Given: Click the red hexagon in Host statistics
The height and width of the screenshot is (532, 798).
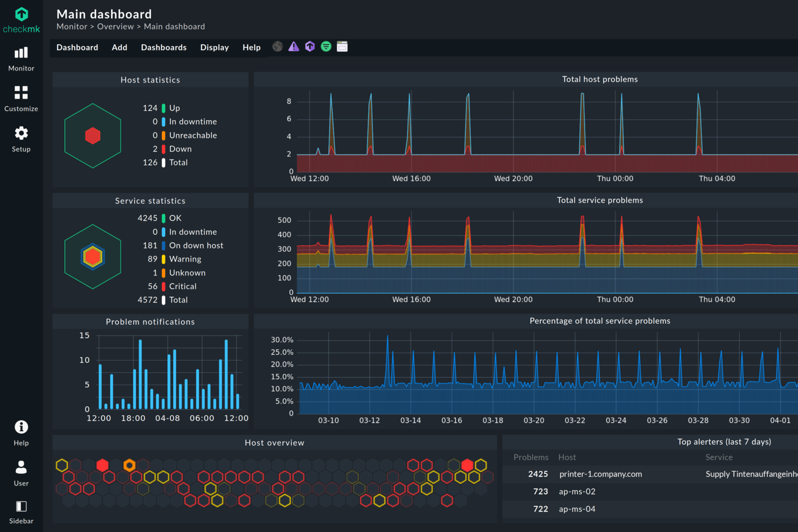Looking at the screenshot, I should point(93,135).
